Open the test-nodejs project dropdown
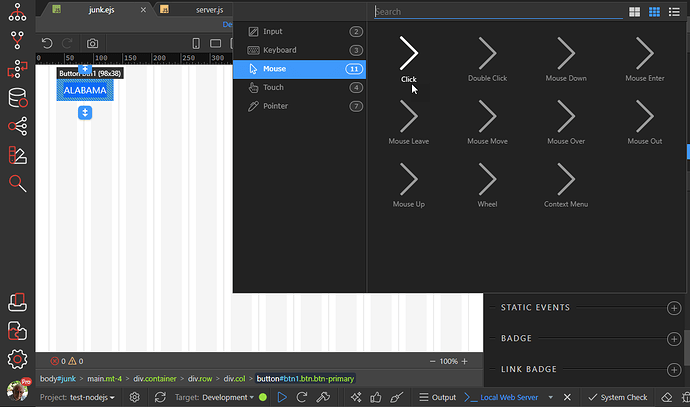 [x=92, y=397]
